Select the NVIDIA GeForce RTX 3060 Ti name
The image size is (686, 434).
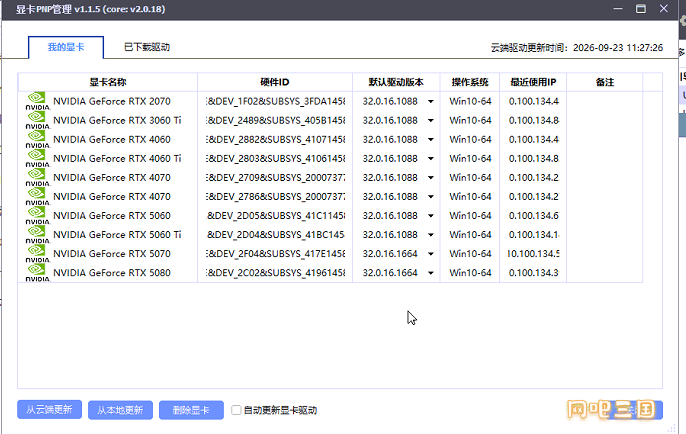(117, 120)
